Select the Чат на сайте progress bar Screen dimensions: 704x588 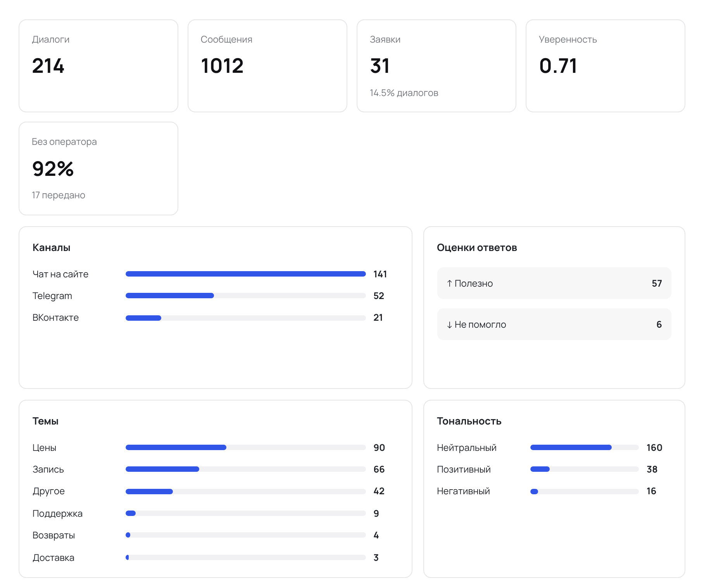246,274
